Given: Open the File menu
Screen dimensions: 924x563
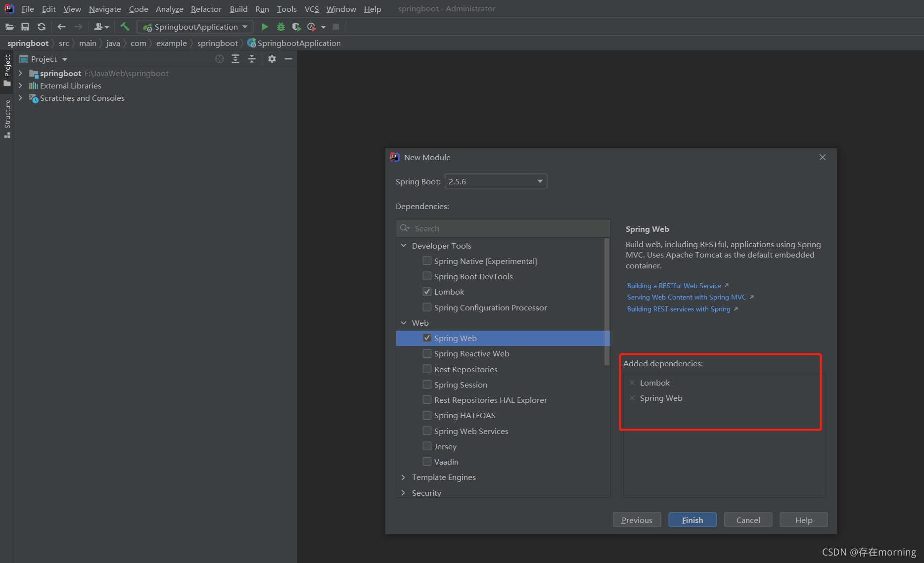Looking at the screenshot, I should 28,9.
